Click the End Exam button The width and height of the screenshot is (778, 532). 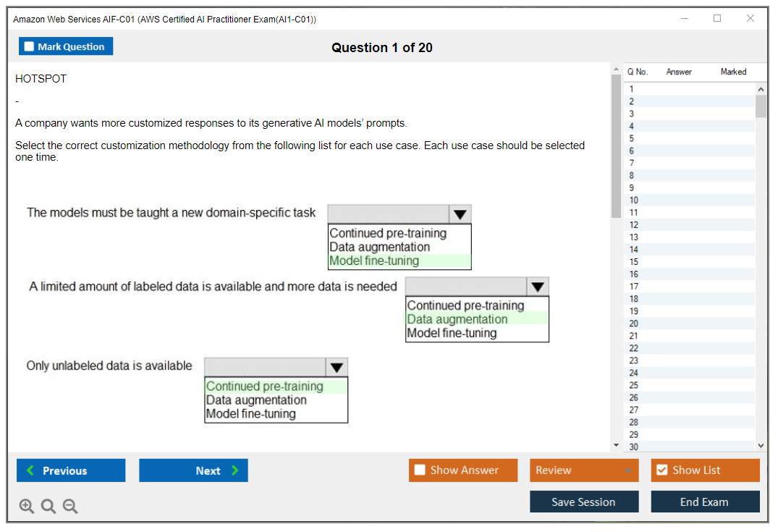click(705, 502)
